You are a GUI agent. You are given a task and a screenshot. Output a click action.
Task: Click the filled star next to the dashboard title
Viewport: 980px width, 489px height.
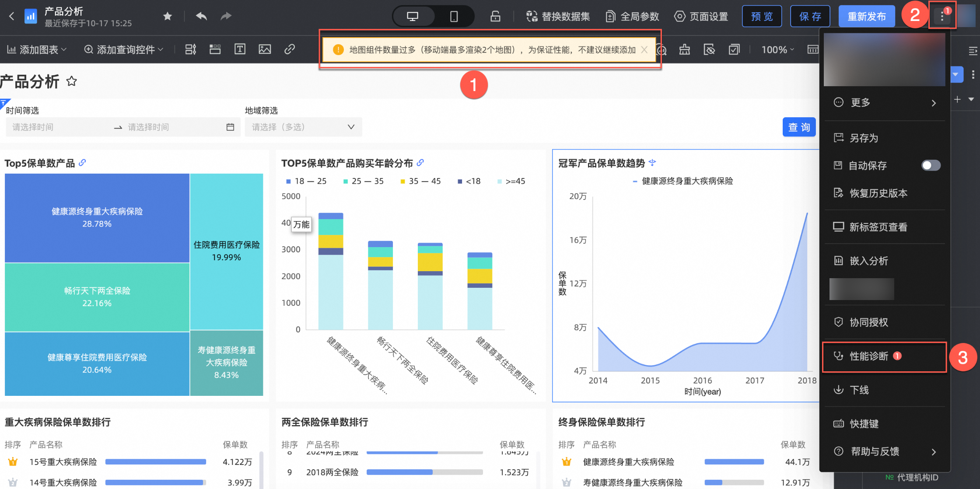167,16
